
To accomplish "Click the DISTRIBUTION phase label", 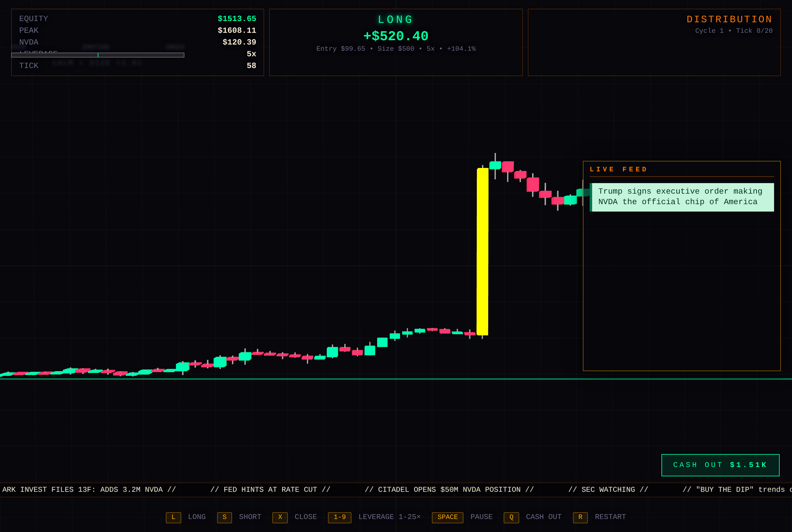I will pyautogui.click(x=730, y=19).
